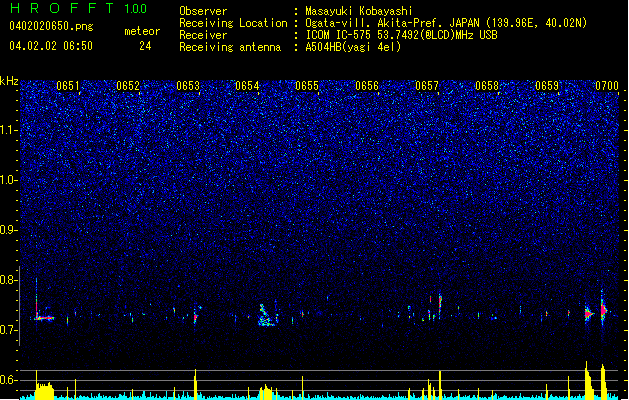Click the 0659 time marker

pos(547,86)
